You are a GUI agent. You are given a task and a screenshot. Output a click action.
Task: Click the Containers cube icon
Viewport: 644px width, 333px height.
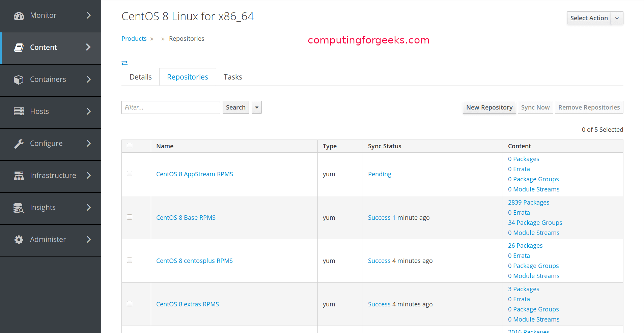[19, 80]
